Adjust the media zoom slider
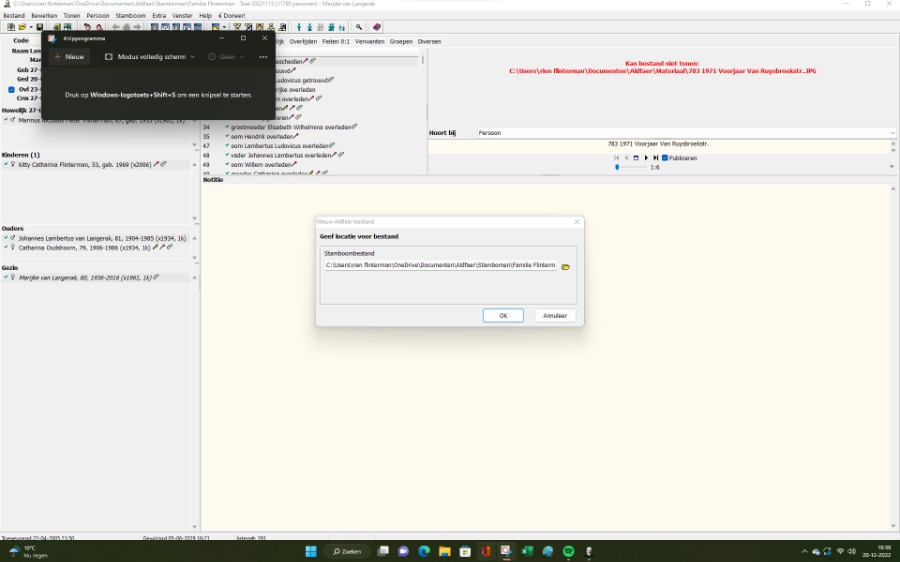 pos(617,167)
